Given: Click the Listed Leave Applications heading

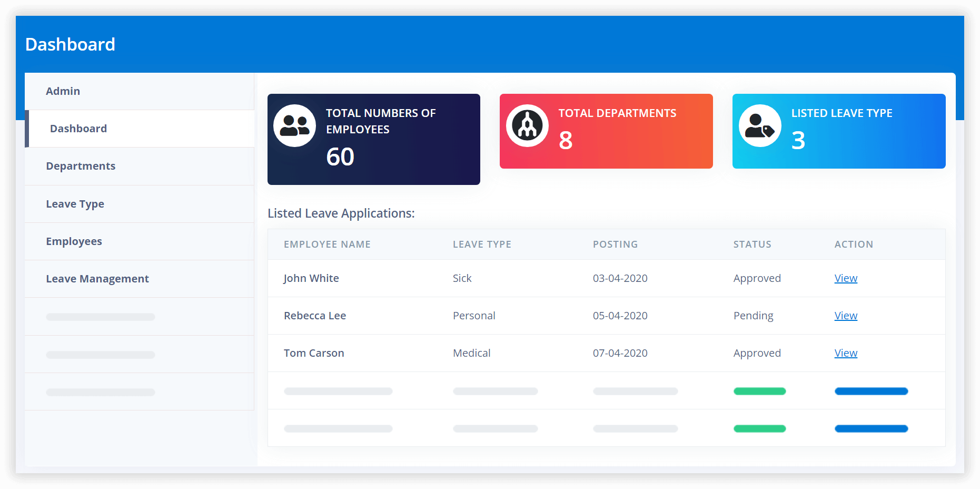Looking at the screenshot, I should [x=341, y=213].
